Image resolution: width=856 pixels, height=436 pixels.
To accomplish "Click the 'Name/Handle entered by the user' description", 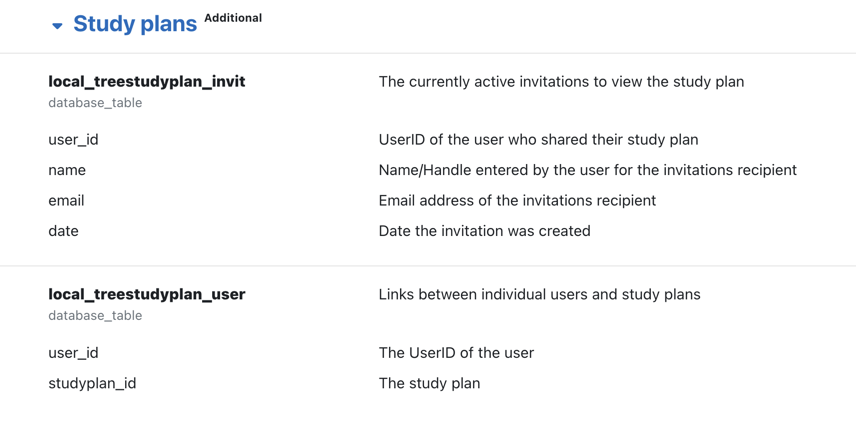I will pos(587,170).
